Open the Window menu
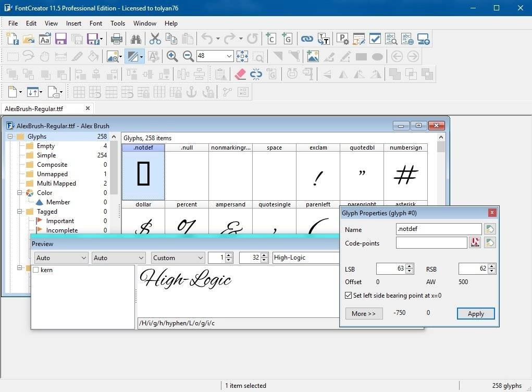The width and height of the screenshot is (532, 392). (145, 23)
